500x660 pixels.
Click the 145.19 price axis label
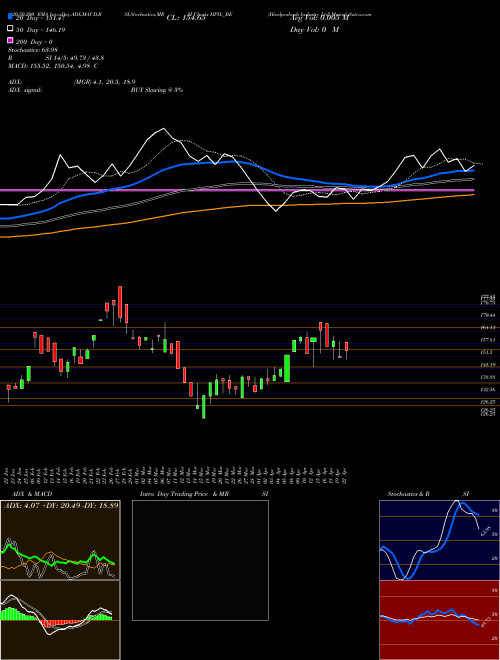tap(489, 365)
